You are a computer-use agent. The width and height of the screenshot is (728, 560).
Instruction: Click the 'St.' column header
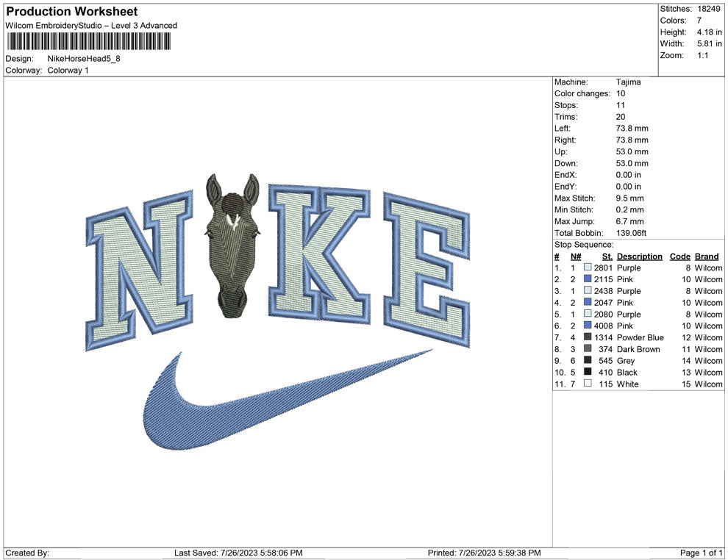607,256
